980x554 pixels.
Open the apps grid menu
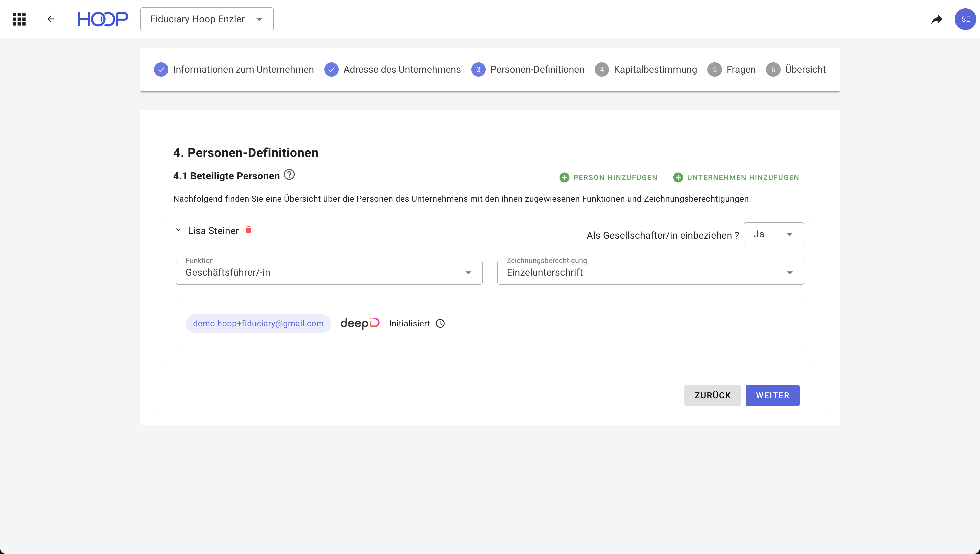(x=19, y=19)
